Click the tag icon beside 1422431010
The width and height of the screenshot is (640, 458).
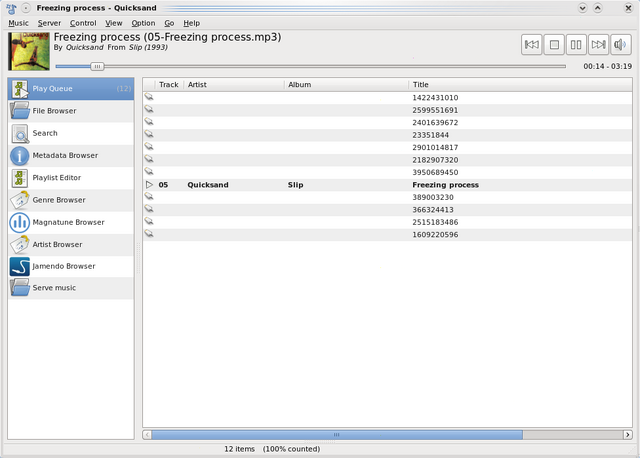tap(149, 97)
